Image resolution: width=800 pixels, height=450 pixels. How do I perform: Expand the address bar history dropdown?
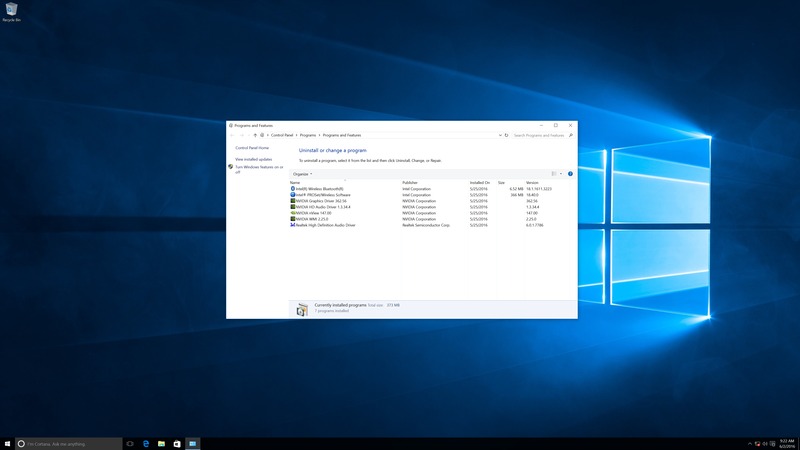pos(498,135)
